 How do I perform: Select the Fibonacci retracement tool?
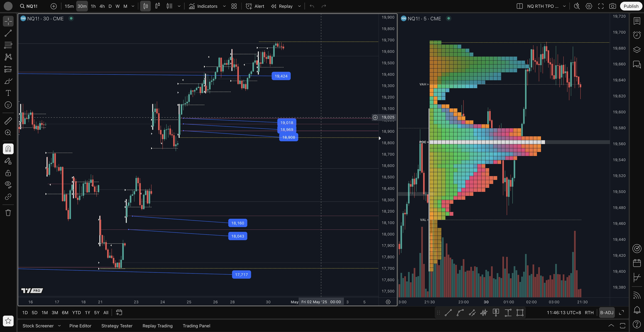(x=8, y=45)
